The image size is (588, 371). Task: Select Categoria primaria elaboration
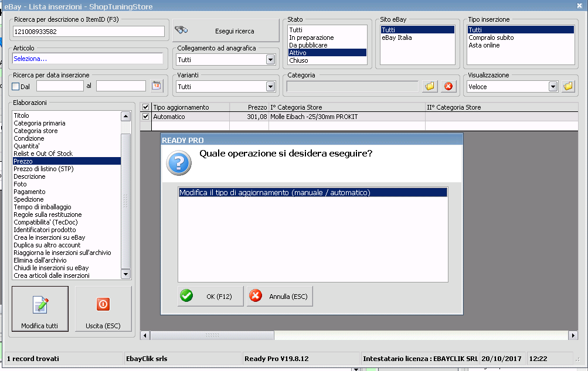pyautogui.click(x=66, y=123)
